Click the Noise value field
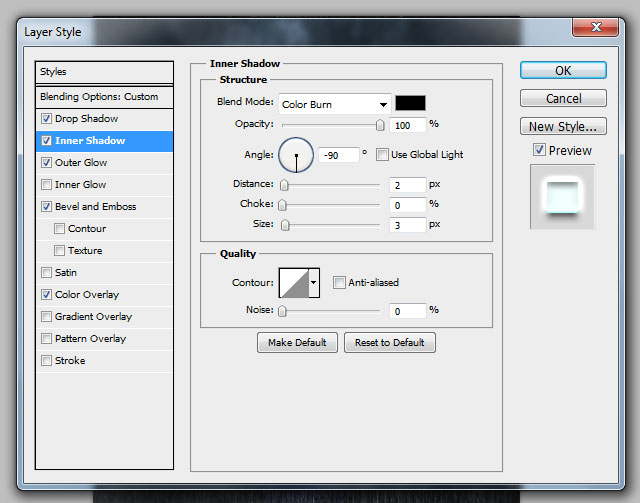640x503 pixels. (x=408, y=312)
